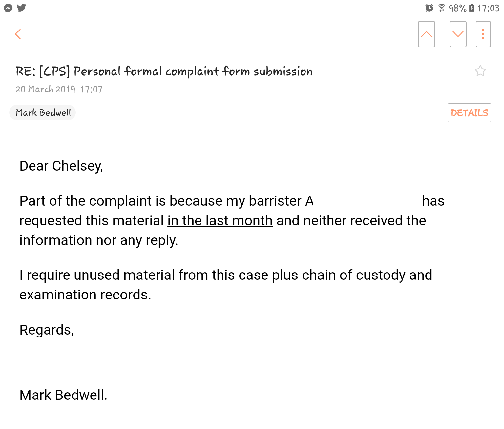Viewport: 504px width, 429px height.
Task: Star this email as favorite
Action: [480, 71]
